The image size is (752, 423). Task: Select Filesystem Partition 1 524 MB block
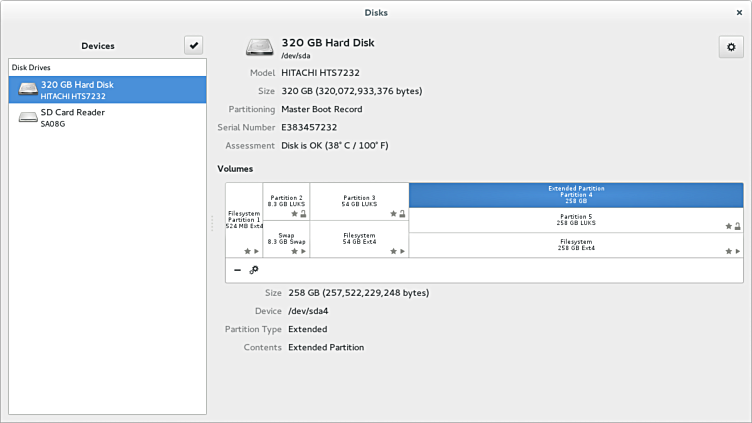click(x=244, y=220)
